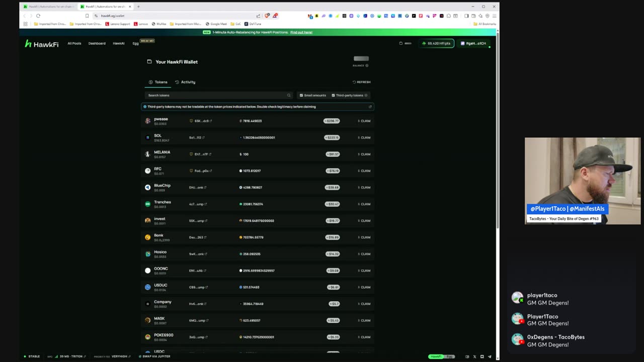
Task: Open the Activity tab
Action: tap(185, 82)
